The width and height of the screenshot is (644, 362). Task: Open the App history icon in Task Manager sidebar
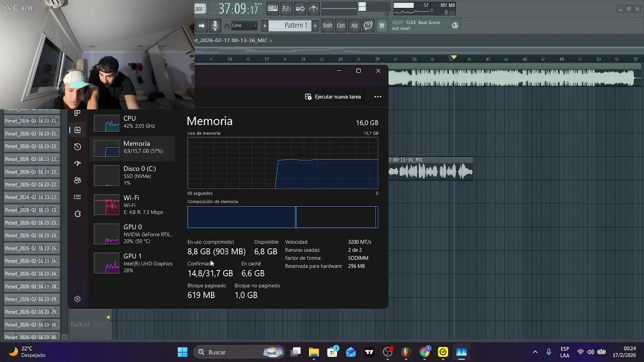click(77, 147)
